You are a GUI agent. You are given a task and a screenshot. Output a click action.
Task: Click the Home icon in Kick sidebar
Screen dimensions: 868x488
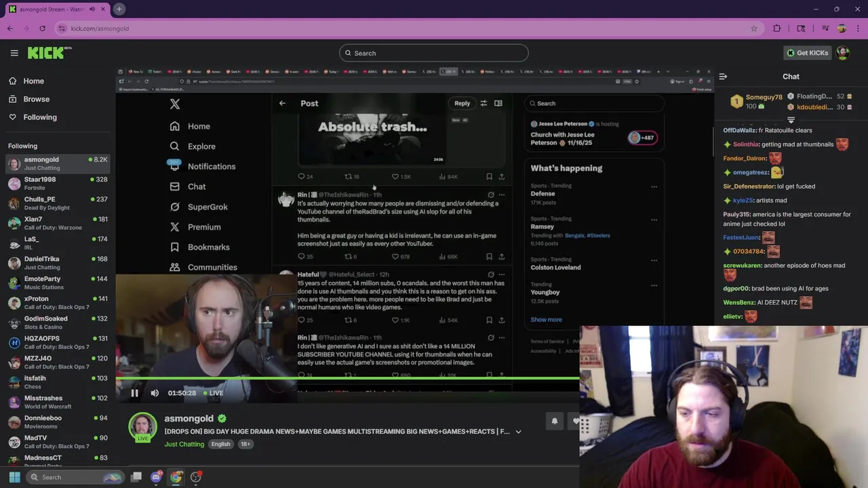12,81
